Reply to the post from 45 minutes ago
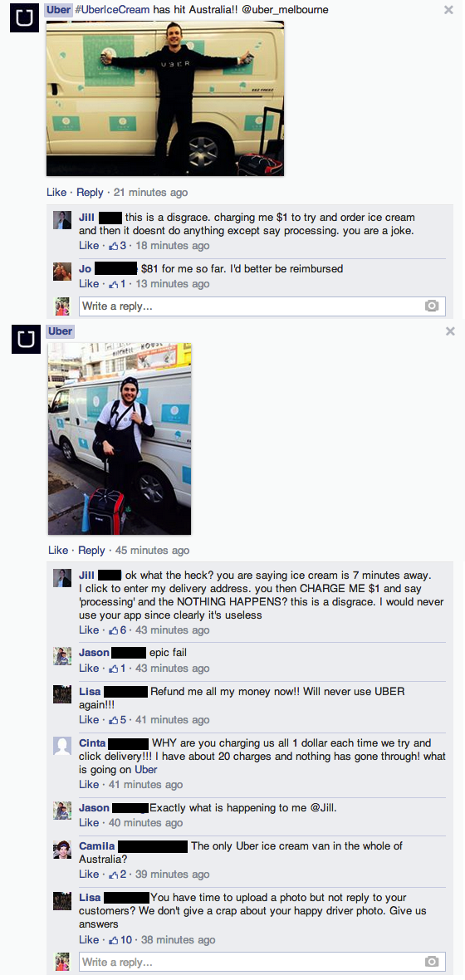 pyautogui.click(x=92, y=551)
